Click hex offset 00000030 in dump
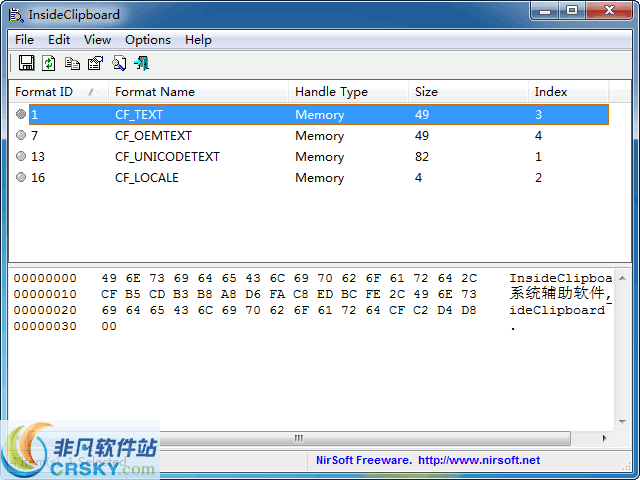The height and width of the screenshot is (480, 640). [x=45, y=326]
